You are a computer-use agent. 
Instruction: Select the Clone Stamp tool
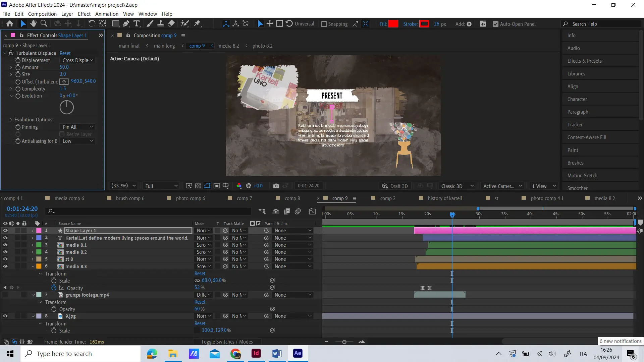tap(161, 24)
